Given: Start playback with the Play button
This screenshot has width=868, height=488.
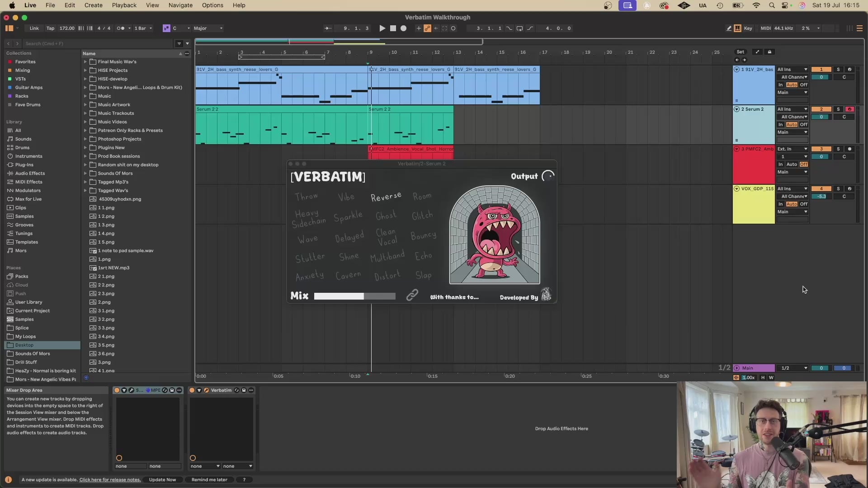Looking at the screenshot, I should (x=382, y=28).
